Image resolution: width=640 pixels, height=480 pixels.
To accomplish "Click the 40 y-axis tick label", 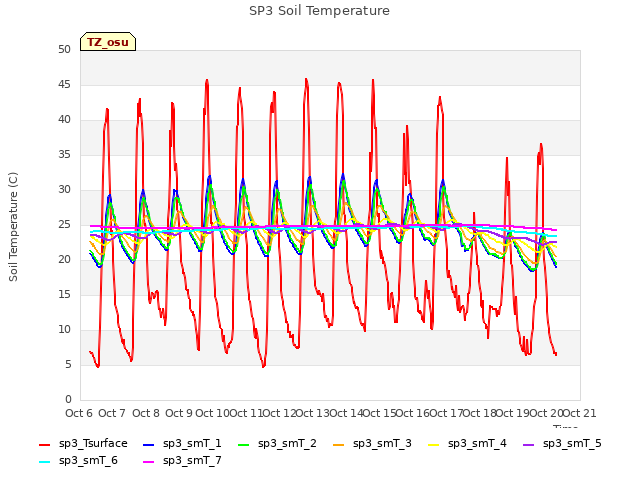I will (64, 120).
